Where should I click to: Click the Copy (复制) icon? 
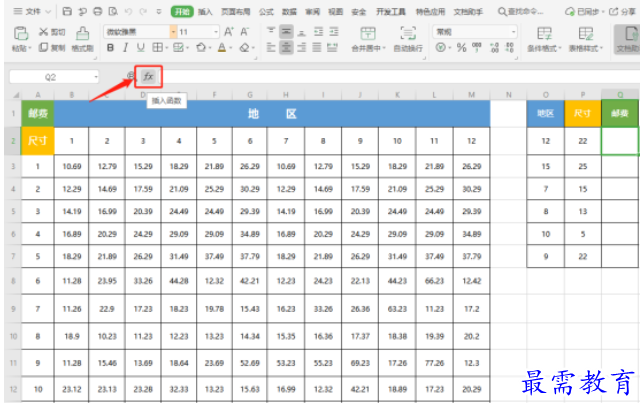click(x=43, y=48)
